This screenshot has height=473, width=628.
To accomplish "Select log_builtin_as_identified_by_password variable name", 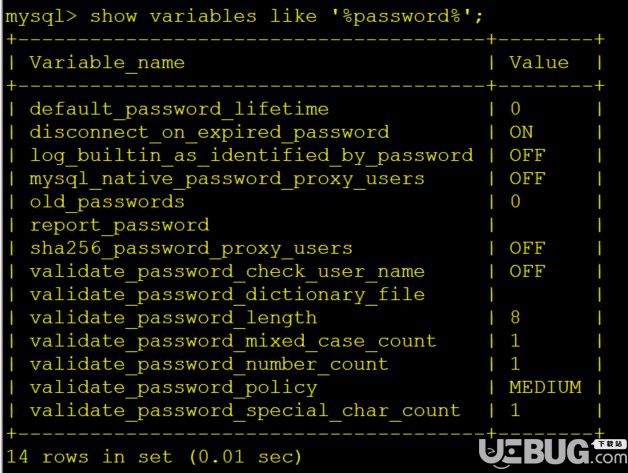I will [251, 156].
